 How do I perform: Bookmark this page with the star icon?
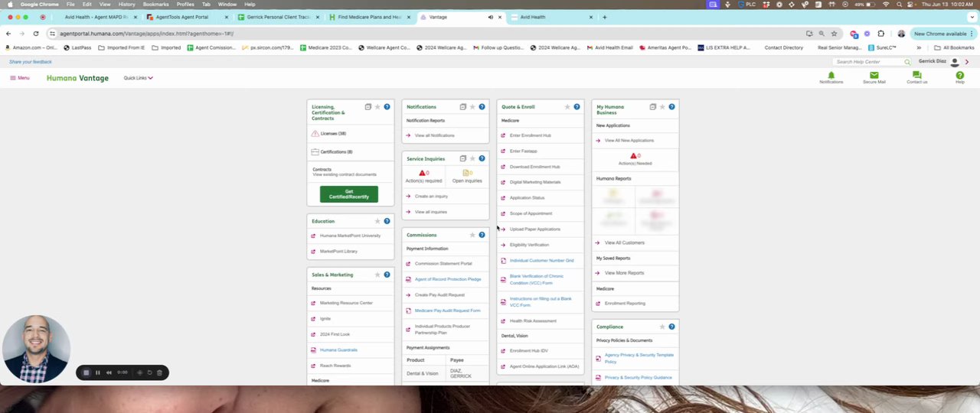[834, 34]
